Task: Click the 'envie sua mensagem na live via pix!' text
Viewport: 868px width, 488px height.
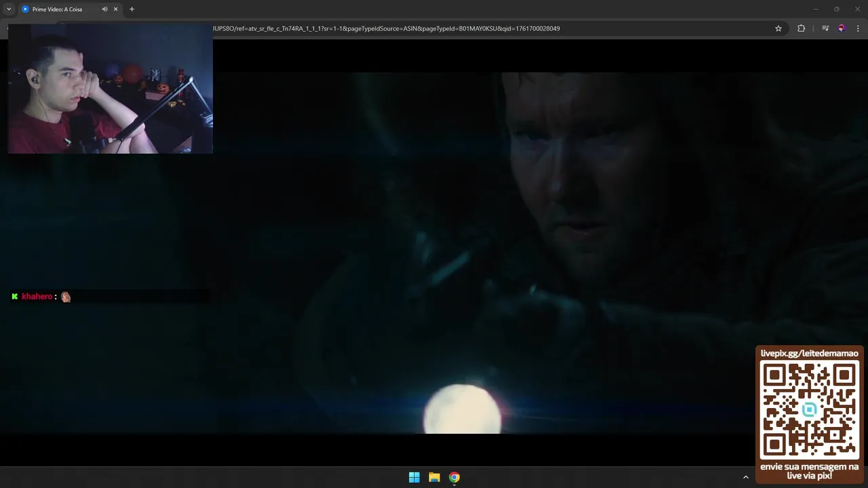Action: pos(809,471)
